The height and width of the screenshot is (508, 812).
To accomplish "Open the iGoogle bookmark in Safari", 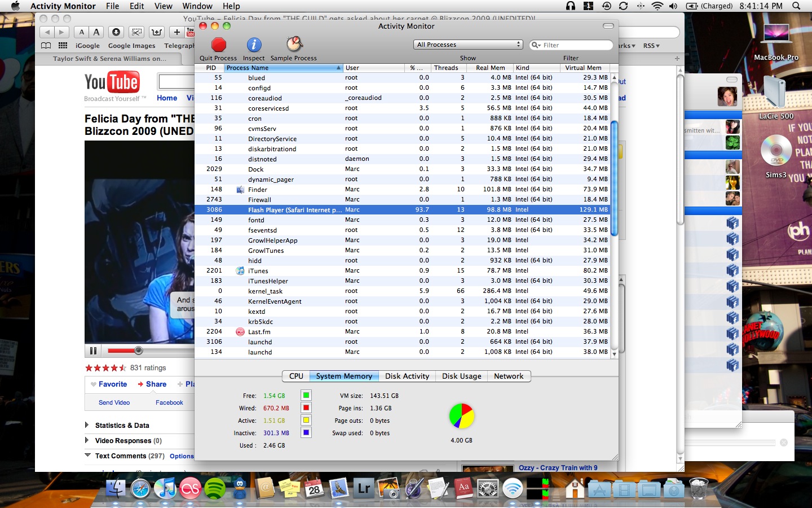I will (87, 46).
